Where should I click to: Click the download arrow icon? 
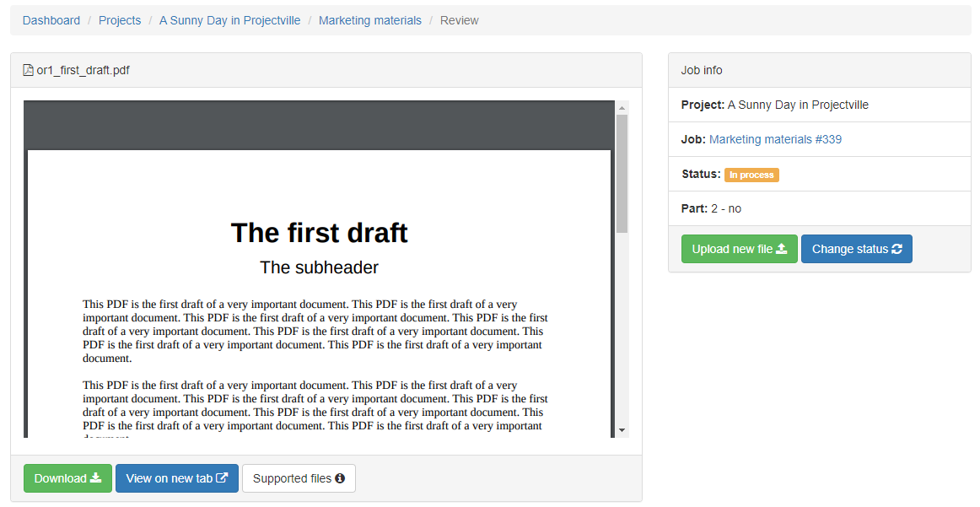click(95, 477)
